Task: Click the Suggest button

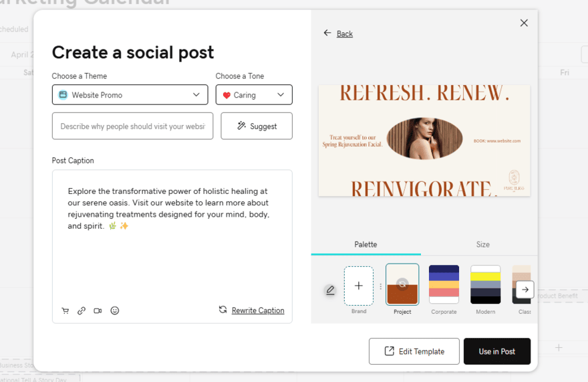Action: [257, 126]
